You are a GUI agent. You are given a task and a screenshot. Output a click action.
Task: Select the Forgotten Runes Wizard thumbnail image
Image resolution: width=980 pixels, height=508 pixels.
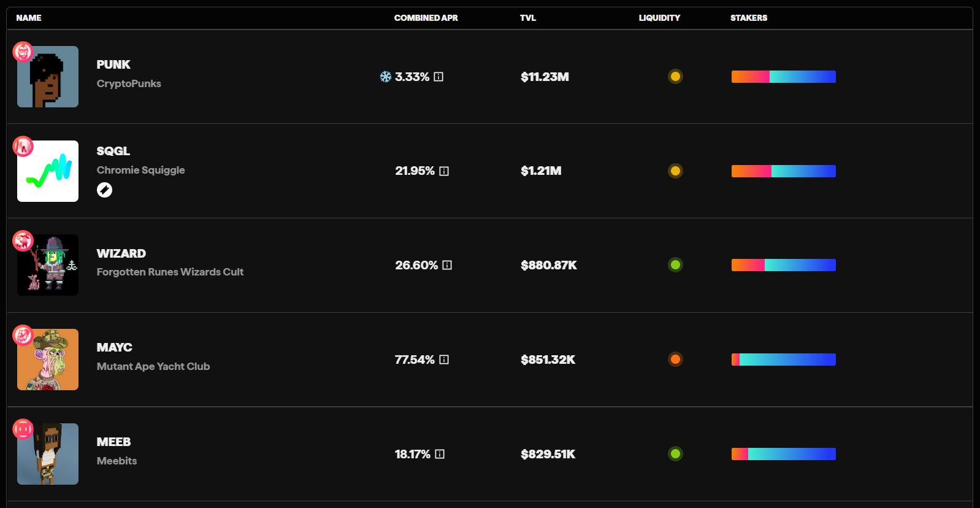coord(48,265)
